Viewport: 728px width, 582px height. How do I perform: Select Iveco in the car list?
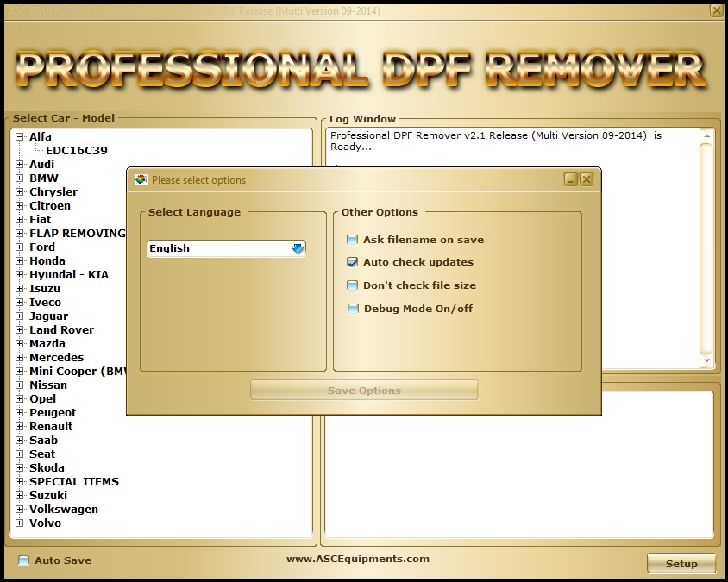click(46, 303)
